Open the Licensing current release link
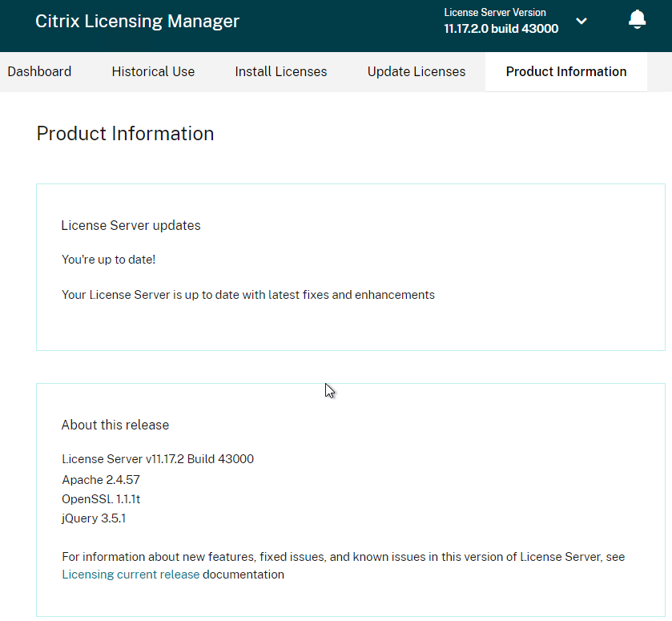The image size is (672, 621). click(x=131, y=575)
